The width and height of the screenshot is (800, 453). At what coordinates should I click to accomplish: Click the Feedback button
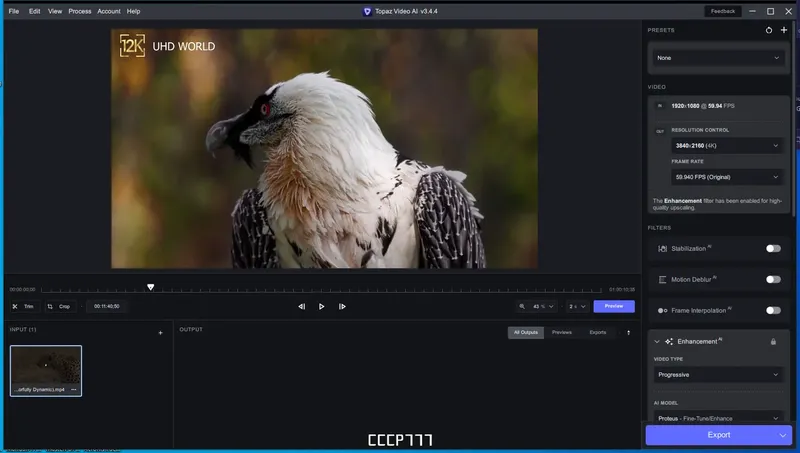point(722,11)
